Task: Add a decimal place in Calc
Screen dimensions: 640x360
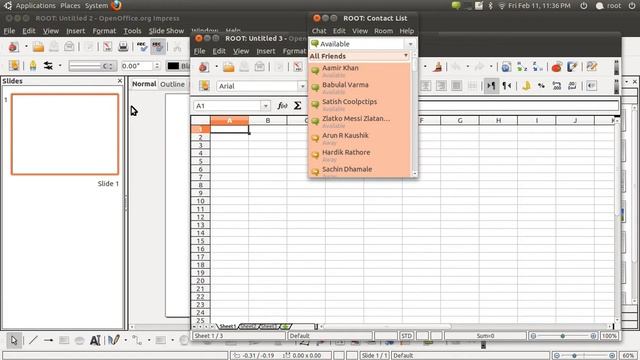Action: (557, 86)
